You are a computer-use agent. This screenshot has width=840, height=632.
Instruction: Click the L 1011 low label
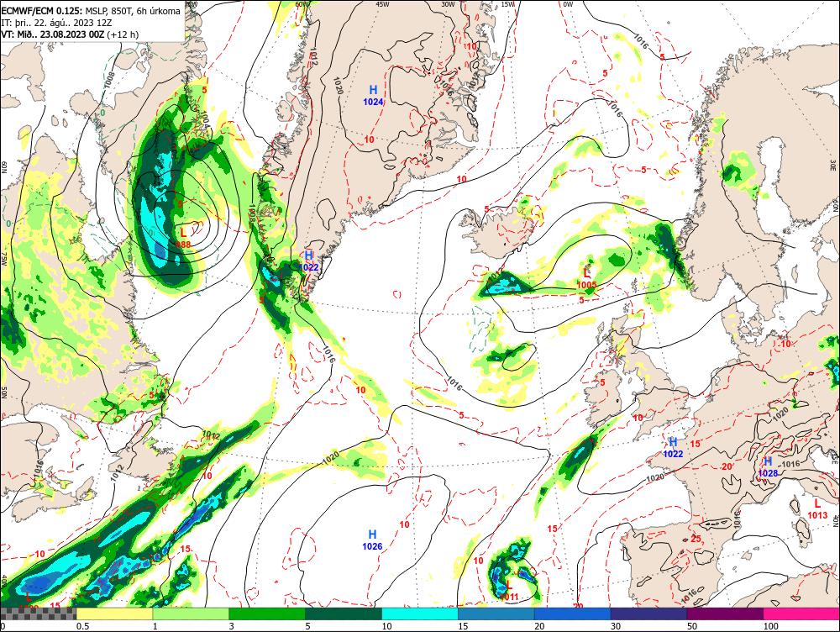tap(508, 591)
